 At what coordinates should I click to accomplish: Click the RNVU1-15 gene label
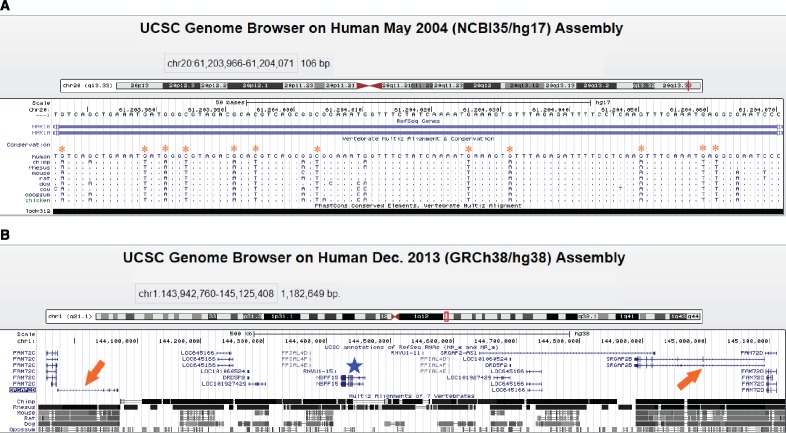coord(320,371)
